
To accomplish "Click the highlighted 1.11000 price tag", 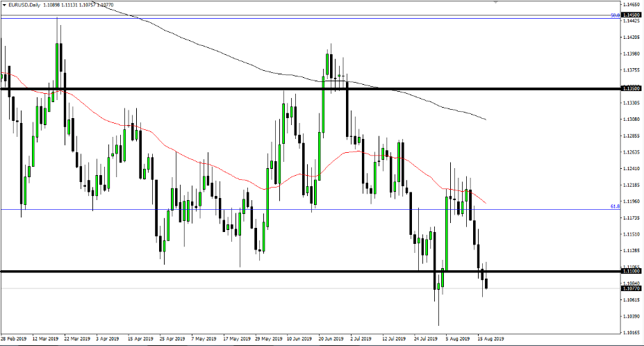I will (x=631, y=271).
